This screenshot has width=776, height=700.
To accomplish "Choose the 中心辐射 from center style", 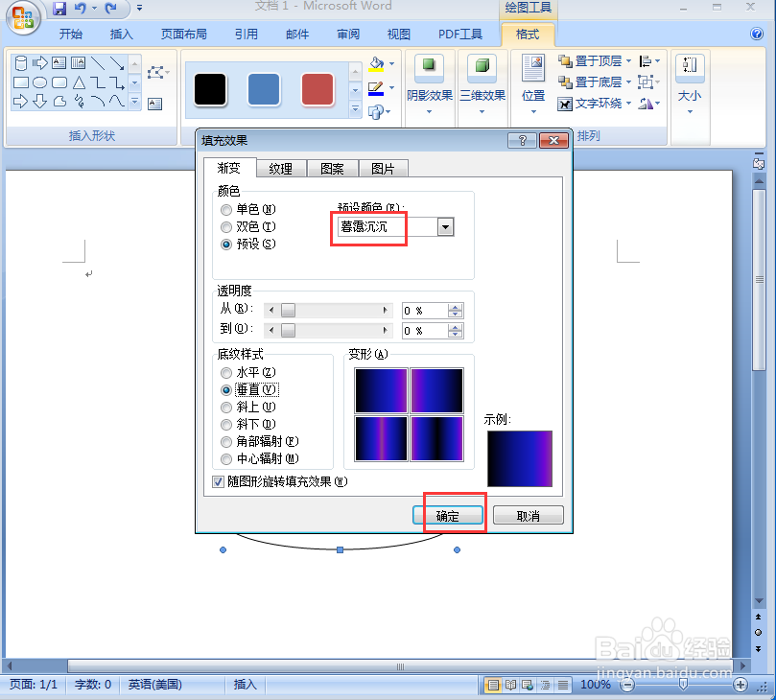I will coord(226,459).
